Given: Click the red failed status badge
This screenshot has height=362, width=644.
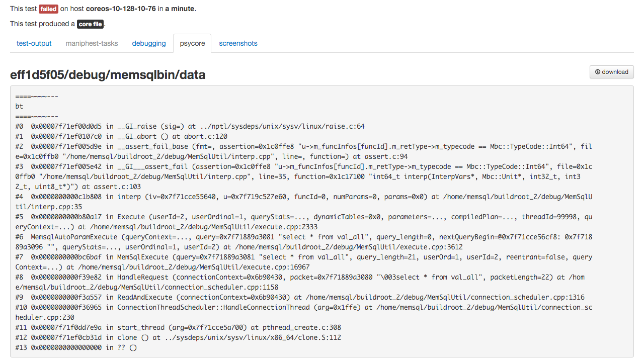Looking at the screenshot, I should (48, 9).
